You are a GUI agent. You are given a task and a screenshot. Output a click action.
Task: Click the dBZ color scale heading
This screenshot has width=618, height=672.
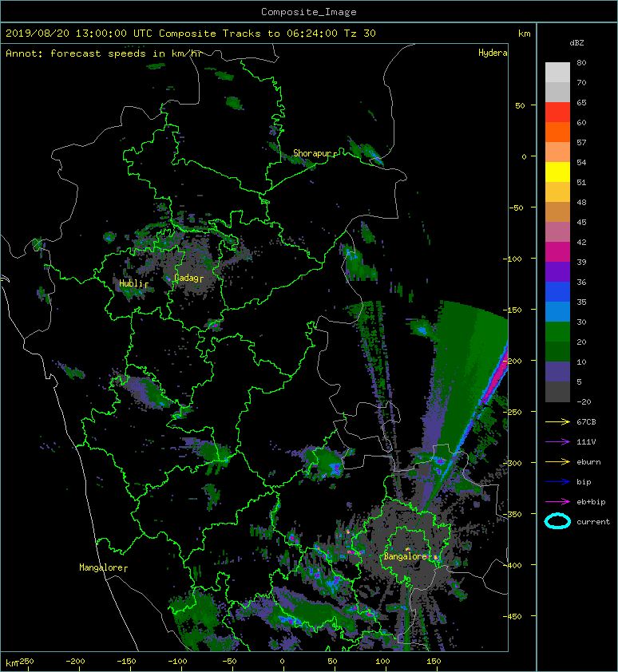point(576,43)
